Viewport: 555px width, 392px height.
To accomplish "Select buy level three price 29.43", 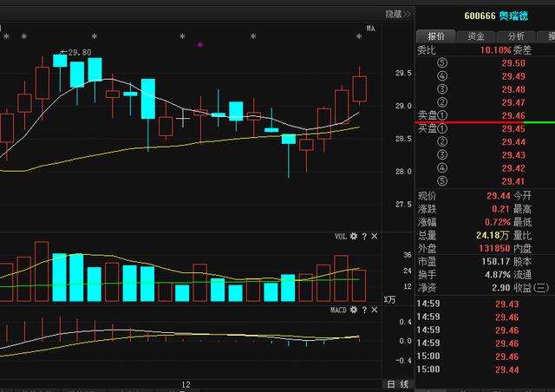I will (x=513, y=155).
